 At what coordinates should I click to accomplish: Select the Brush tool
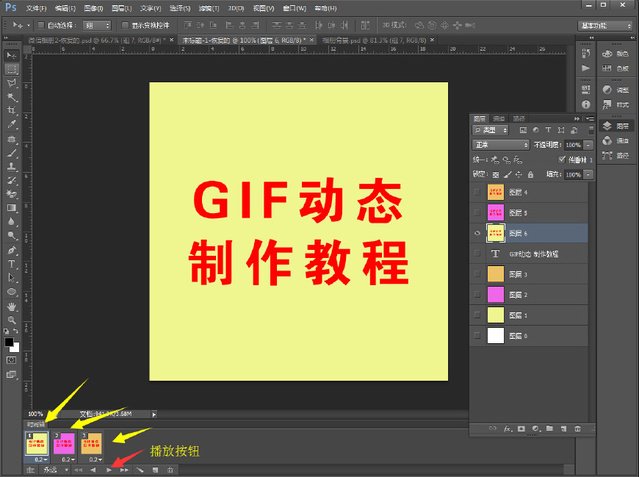click(x=11, y=153)
